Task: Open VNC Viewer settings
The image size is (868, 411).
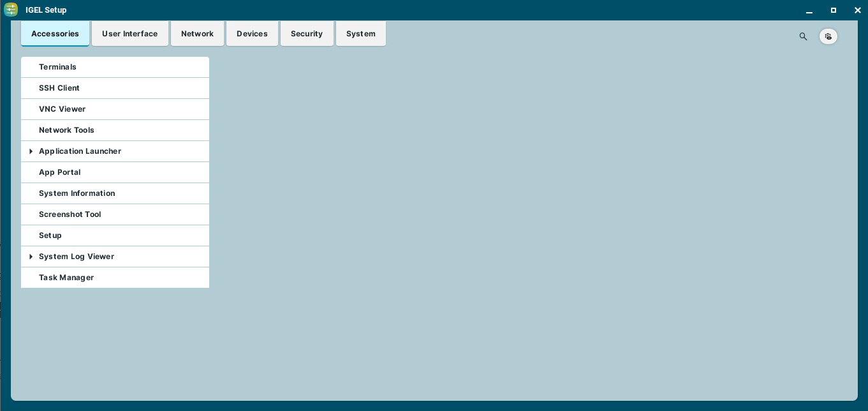Action: coord(62,109)
